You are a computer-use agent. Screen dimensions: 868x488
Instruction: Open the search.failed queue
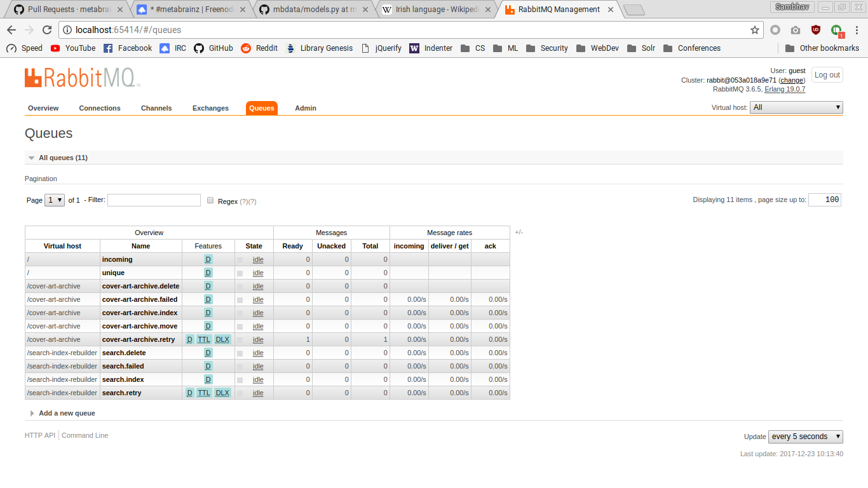[123, 366]
